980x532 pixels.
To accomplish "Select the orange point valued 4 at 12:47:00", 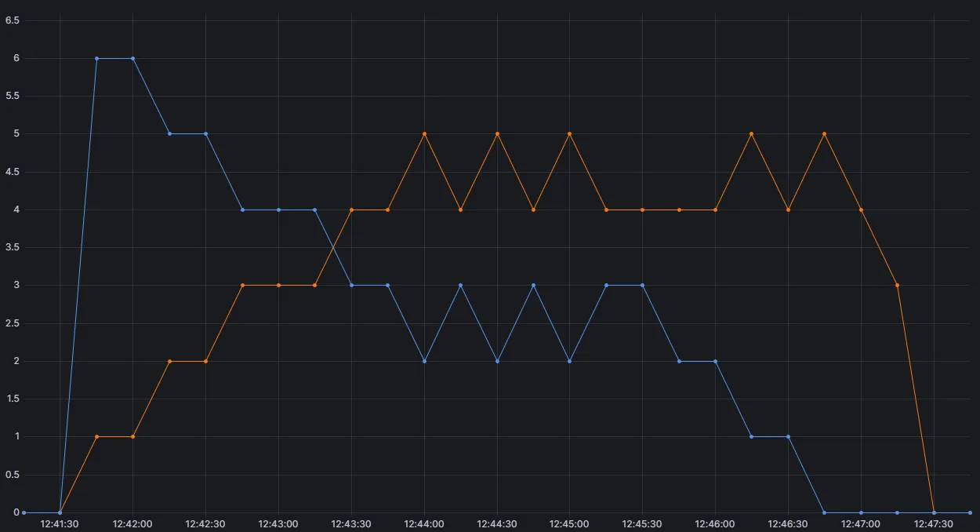I will point(861,210).
